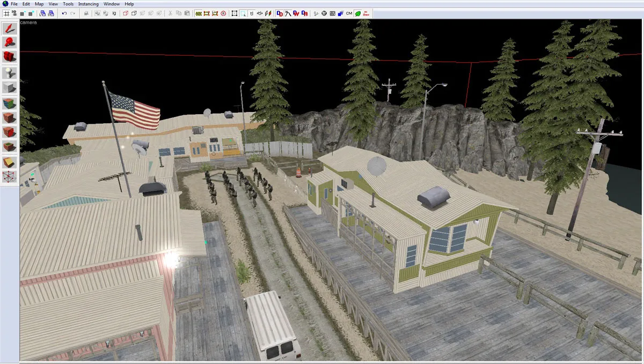Pick the Entity tool light bulb icon
The width and height of the screenshot is (644, 364).
pyautogui.click(x=10, y=72)
